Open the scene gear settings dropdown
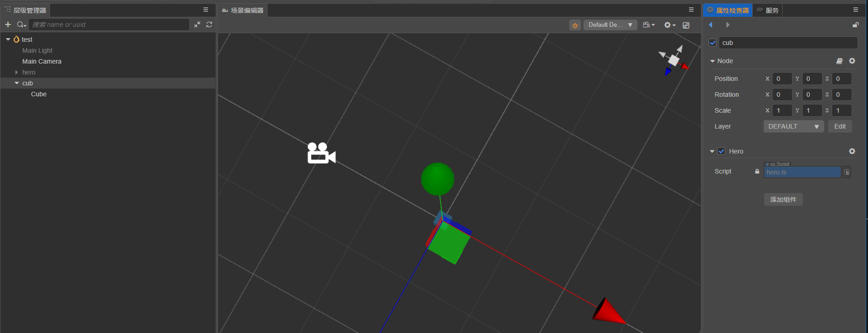868x333 pixels. coord(670,25)
